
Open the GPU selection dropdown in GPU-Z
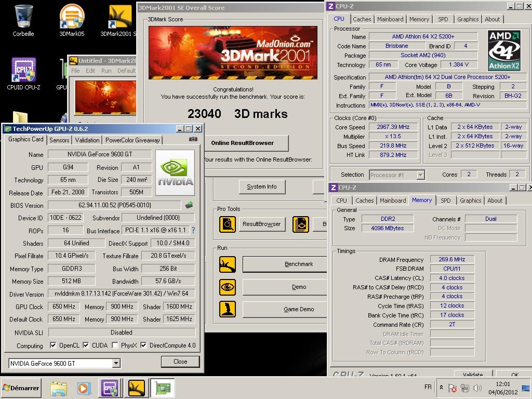click(116, 363)
